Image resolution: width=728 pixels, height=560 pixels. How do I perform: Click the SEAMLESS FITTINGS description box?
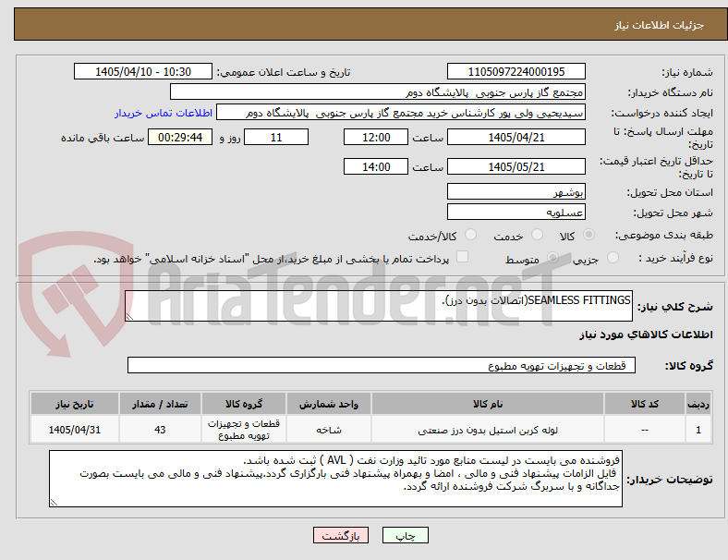[x=379, y=306]
